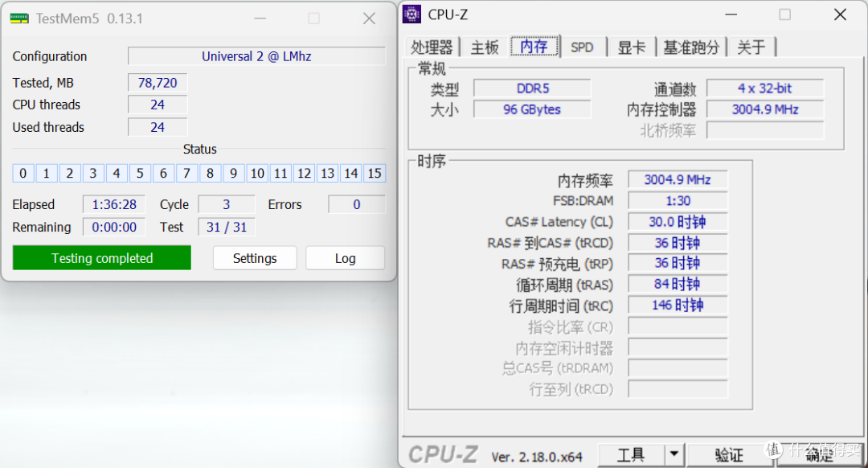The height and width of the screenshot is (468, 868).
Task: Select thread status box 4
Action: pos(117,174)
